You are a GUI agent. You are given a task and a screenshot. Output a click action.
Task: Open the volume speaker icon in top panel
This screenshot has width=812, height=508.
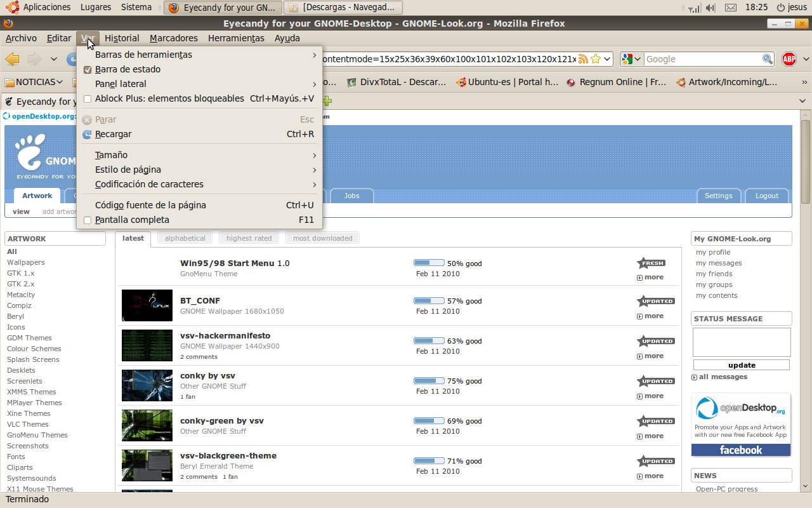[x=710, y=8]
